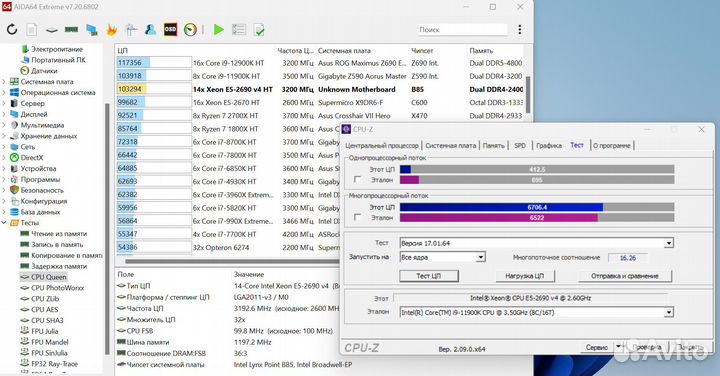The width and height of the screenshot is (720, 376).
Task: Click the Refresh icon in AIDA64 toolbar
Action: 12,30
